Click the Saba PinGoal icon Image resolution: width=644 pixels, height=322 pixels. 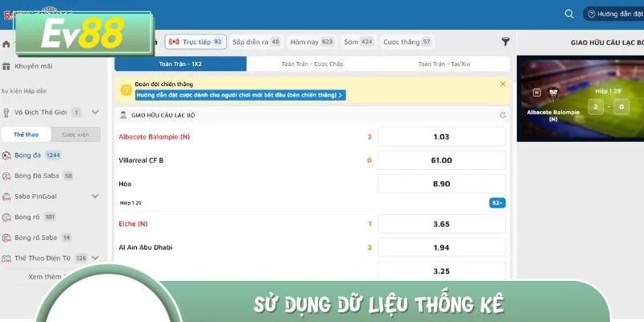point(6,196)
